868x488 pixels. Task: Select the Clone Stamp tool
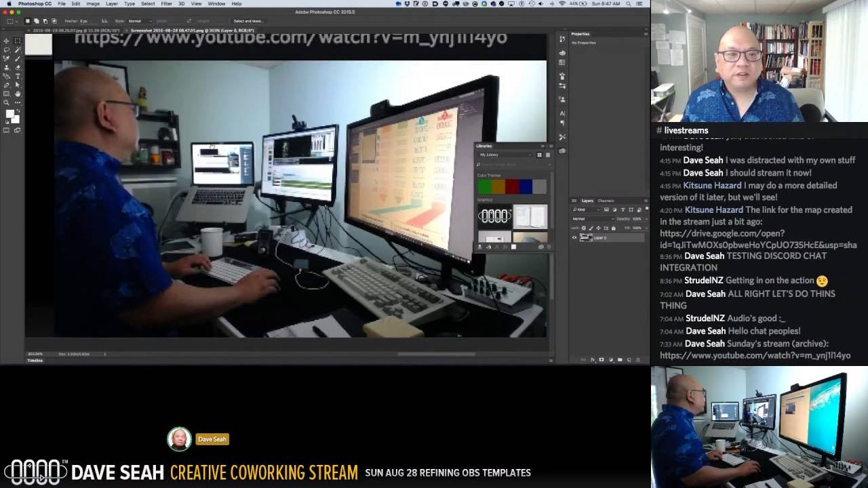6,67
